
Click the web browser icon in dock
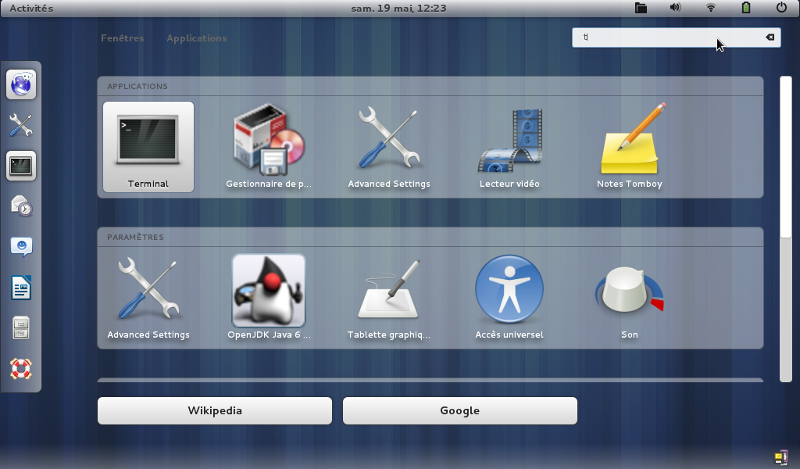click(x=21, y=86)
